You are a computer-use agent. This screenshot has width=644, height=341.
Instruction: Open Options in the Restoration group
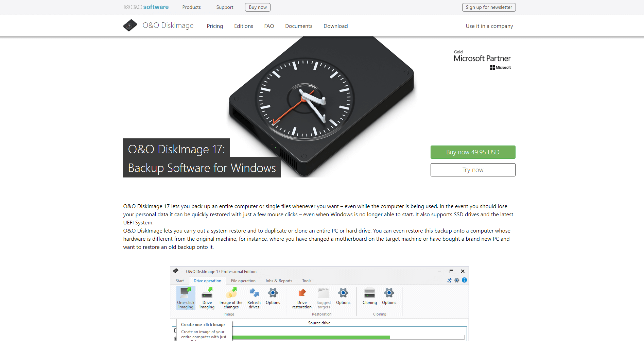[x=343, y=296]
